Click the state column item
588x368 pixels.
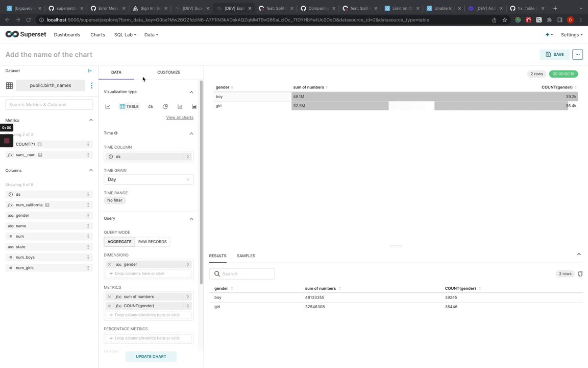49,247
